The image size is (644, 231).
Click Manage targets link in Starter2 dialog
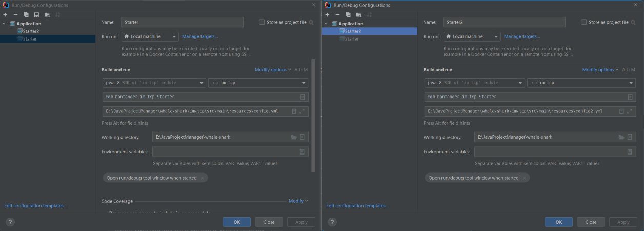[x=521, y=36]
